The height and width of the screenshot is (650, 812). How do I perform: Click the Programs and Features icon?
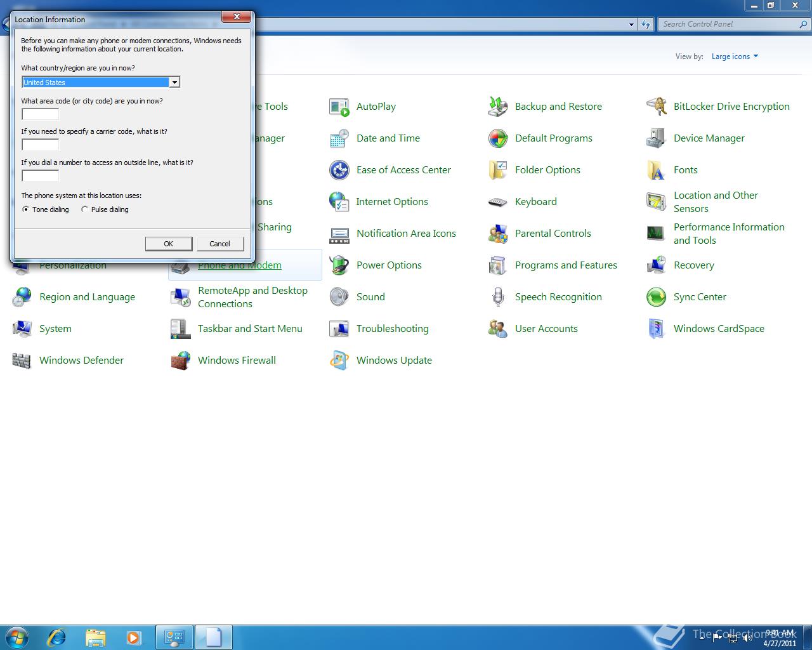[x=498, y=265]
